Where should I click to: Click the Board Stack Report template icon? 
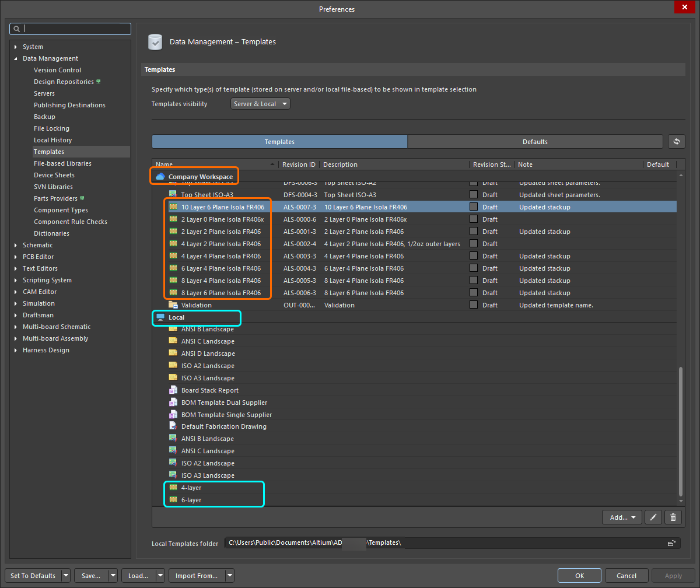point(173,390)
